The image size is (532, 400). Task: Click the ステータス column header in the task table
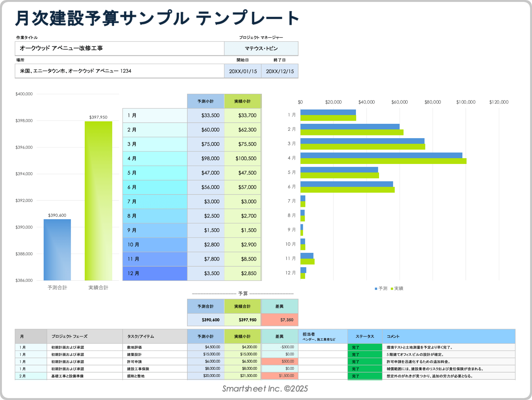click(x=366, y=336)
